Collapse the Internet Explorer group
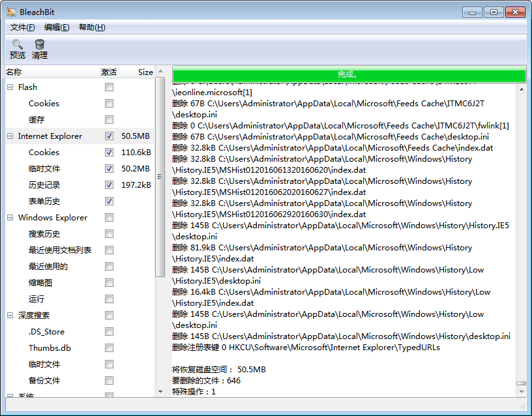Viewport: 532px width, 416px height. (x=10, y=136)
